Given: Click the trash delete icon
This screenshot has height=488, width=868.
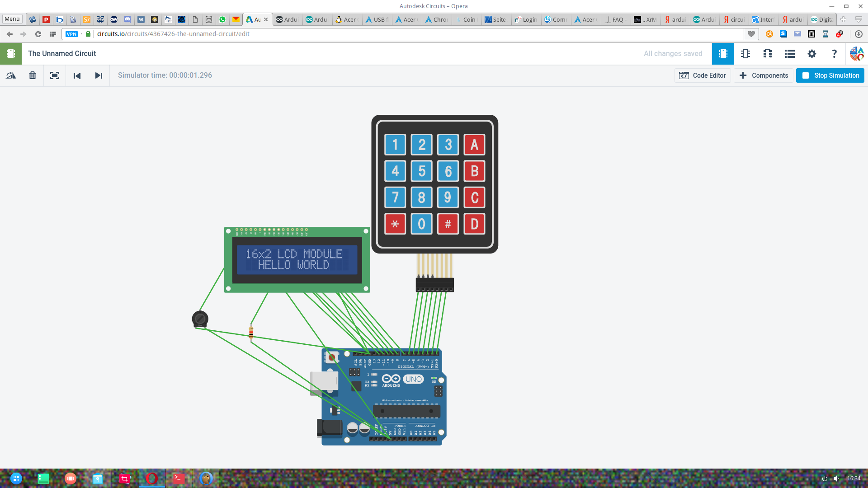Looking at the screenshot, I should 33,75.
